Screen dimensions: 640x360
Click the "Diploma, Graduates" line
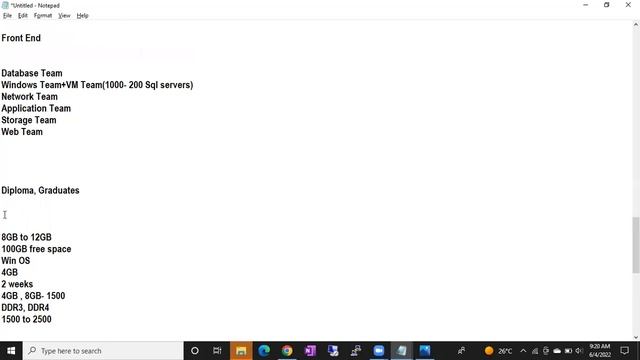coord(40,191)
